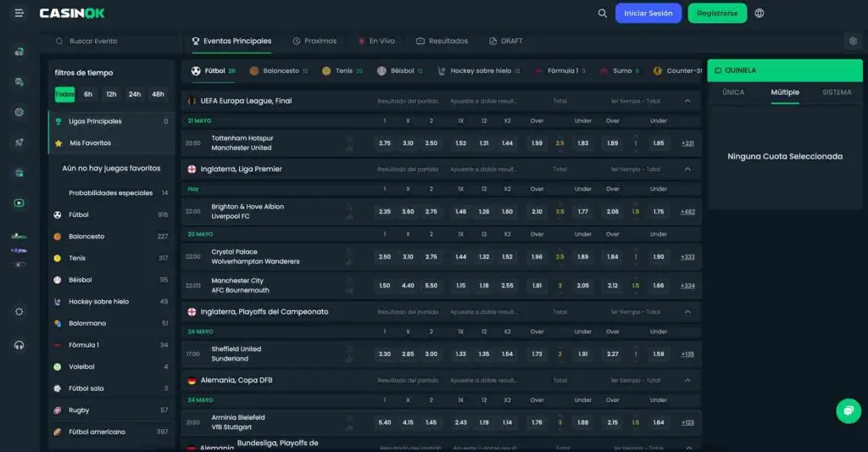868x452 pixels.
Task: Collapse the UEFA Europa League section
Action: pyautogui.click(x=687, y=101)
